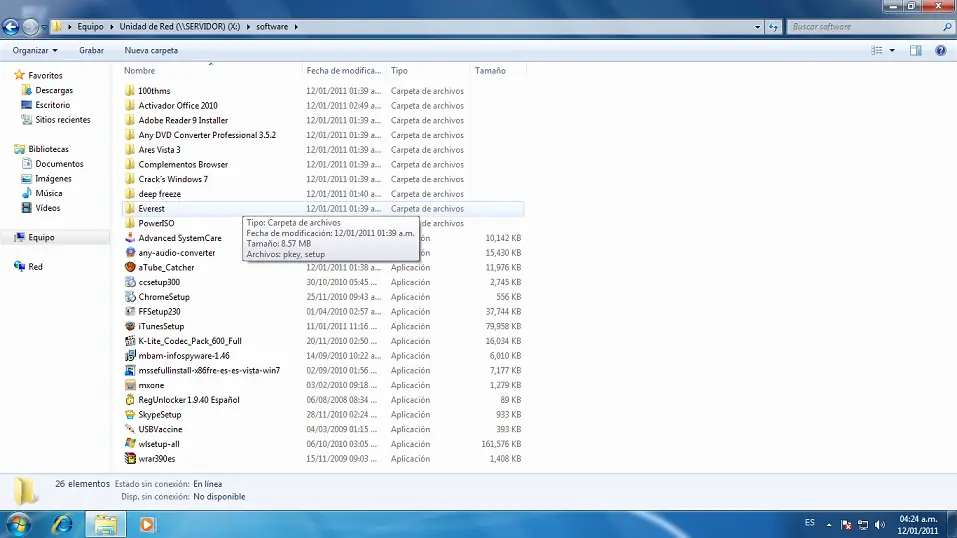Open the address bar history dropdown

pos(755,26)
